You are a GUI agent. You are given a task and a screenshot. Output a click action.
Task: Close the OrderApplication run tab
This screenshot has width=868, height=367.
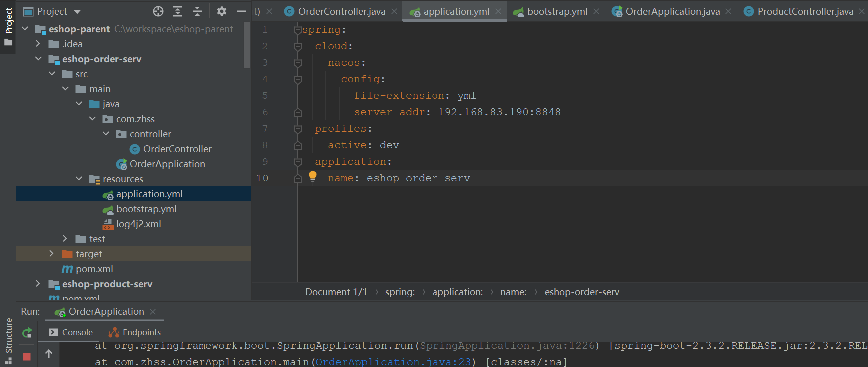point(153,312)
